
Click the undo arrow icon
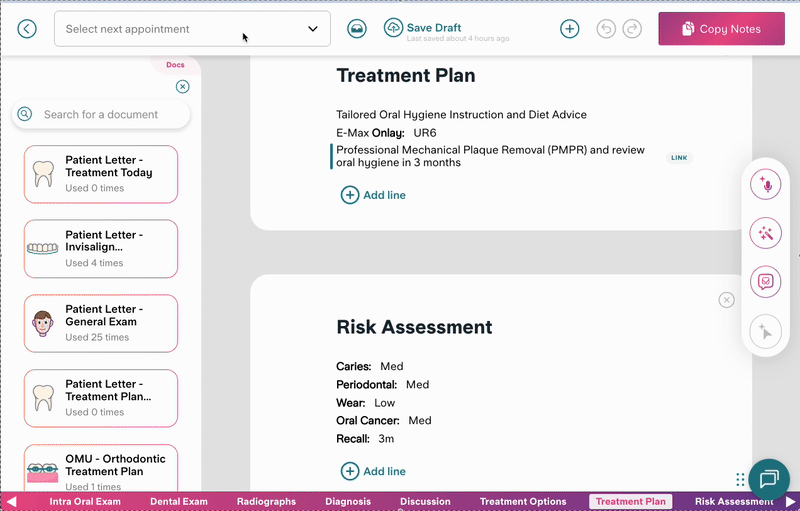(x=606, y=29)
